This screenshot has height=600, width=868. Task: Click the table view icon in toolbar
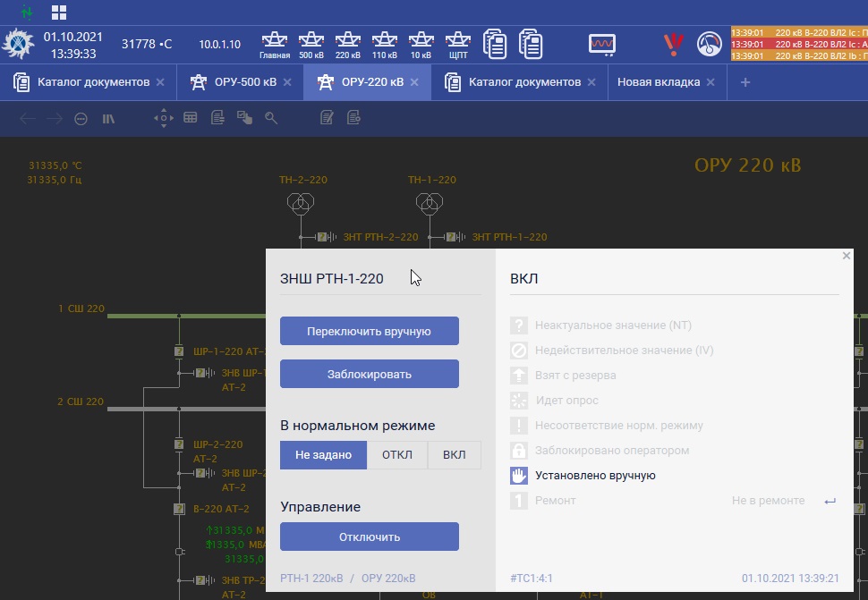point(190,117)
